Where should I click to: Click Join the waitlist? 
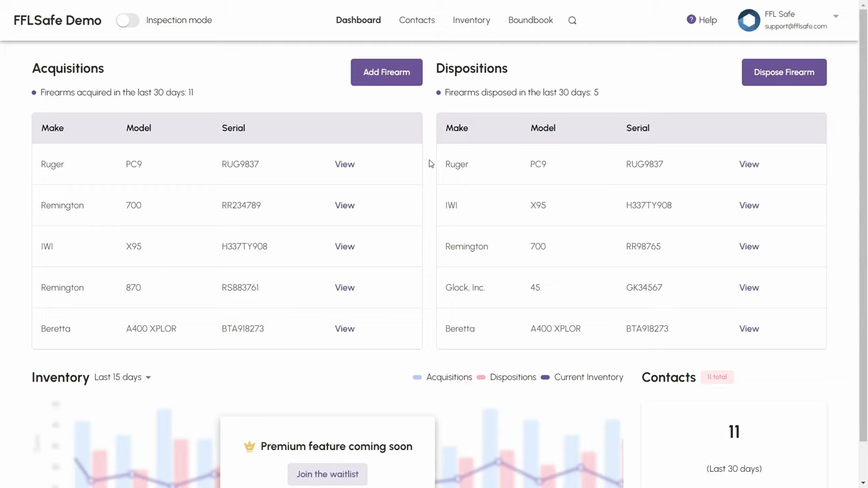[328, 474]
